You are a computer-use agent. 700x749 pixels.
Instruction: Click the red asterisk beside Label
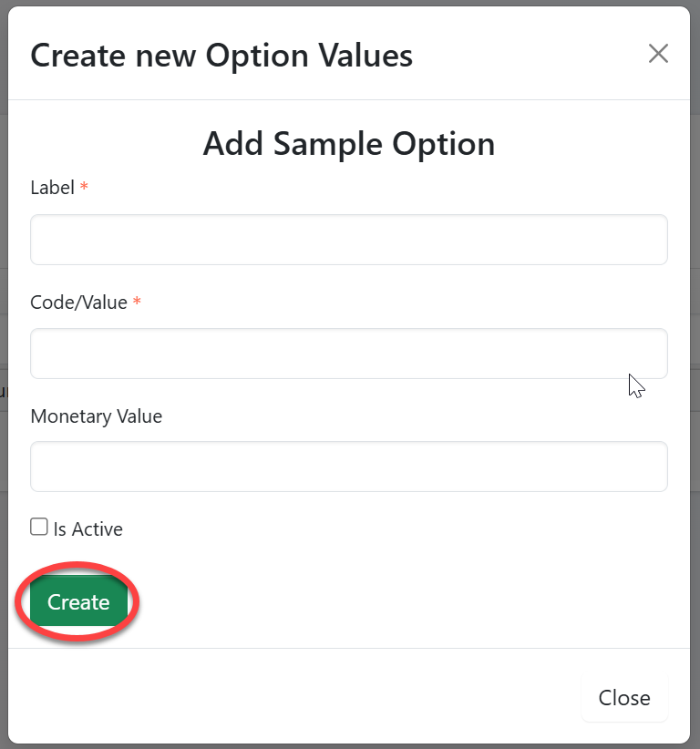(85, 188)
